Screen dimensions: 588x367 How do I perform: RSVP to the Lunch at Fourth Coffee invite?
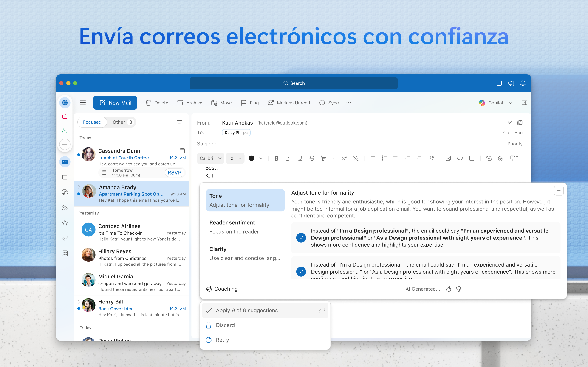coord(174,172)
